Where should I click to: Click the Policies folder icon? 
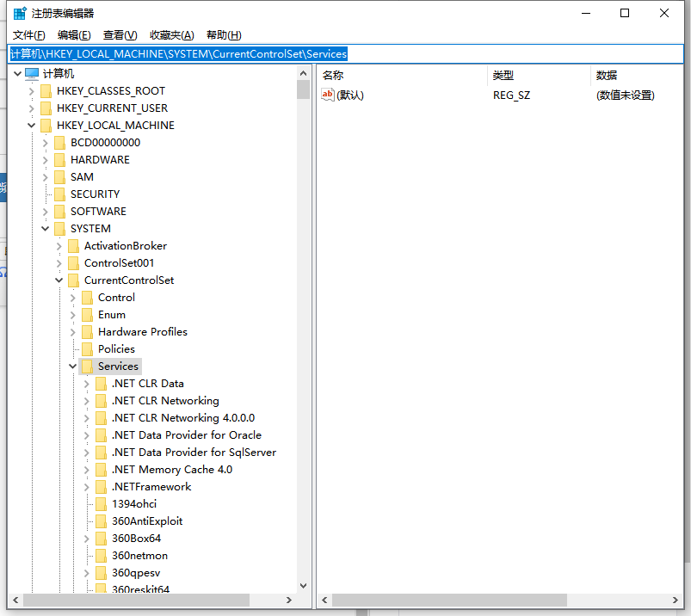click(x=87, y=349)
